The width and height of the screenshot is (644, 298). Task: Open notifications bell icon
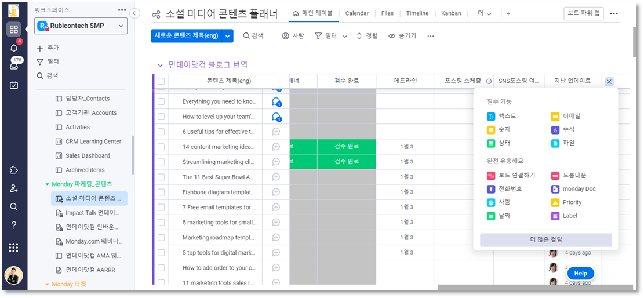(x=13, y=48)
